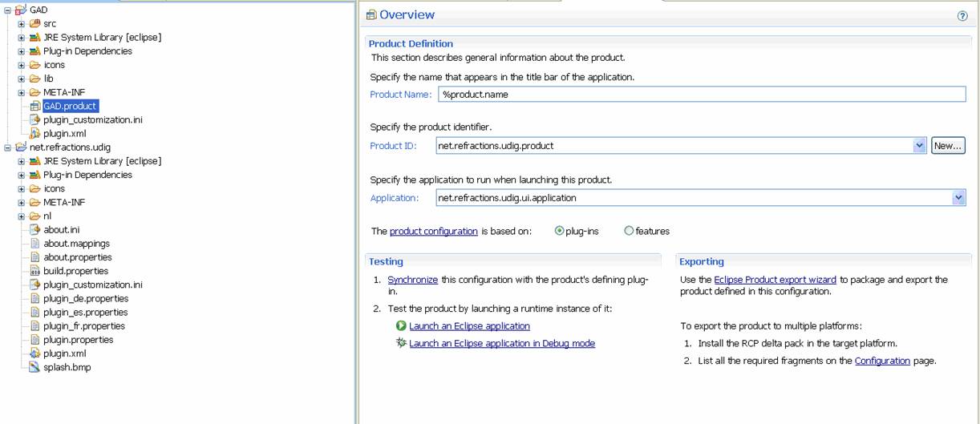This screenshot has height=424, width=980.
Task: Click the build.properties file icon
Action: click(35, 271)
